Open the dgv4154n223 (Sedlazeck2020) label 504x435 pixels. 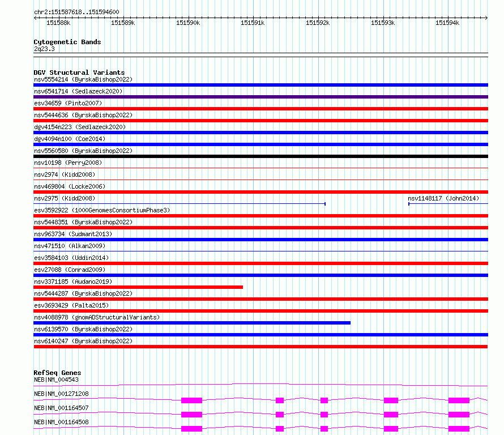click(x=80, y=127)
